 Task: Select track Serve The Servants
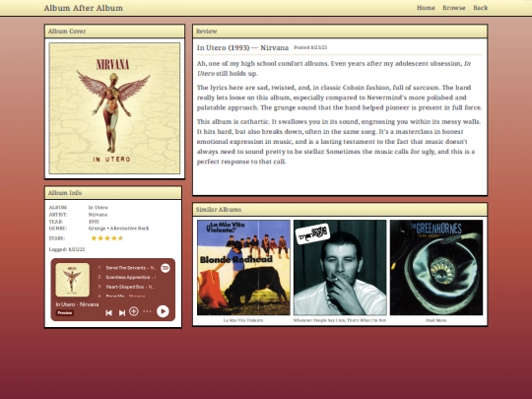click(x=126, y=268)
